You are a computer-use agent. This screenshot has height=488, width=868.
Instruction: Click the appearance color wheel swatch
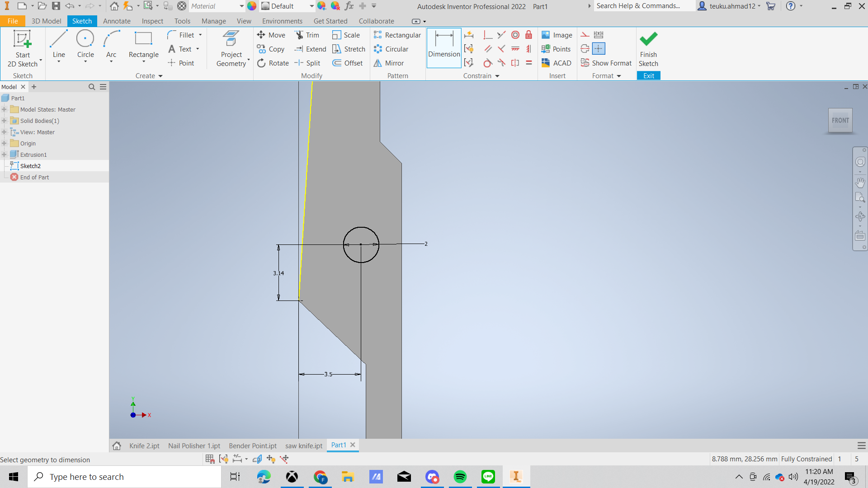click(252, 6)
